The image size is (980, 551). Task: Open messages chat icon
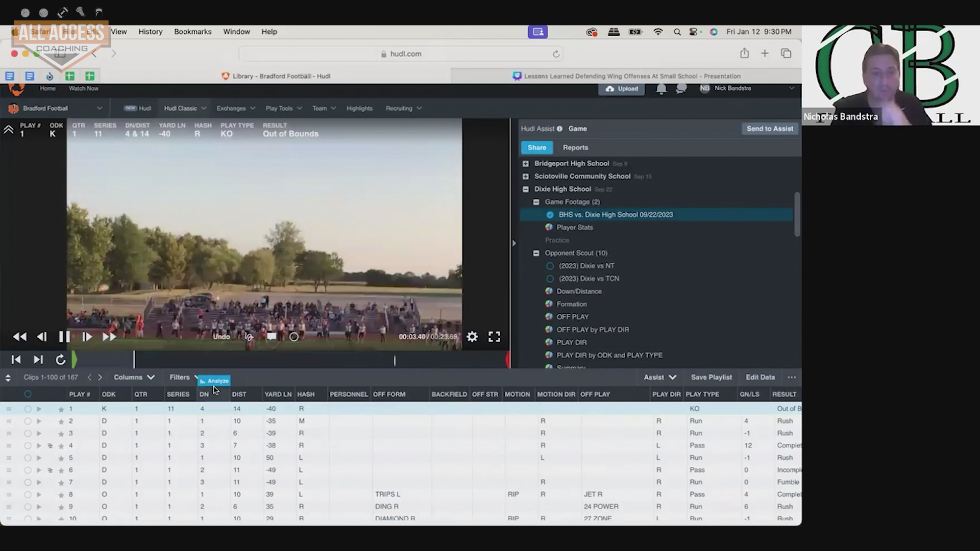pyautogui.click(x=681, y=89)
